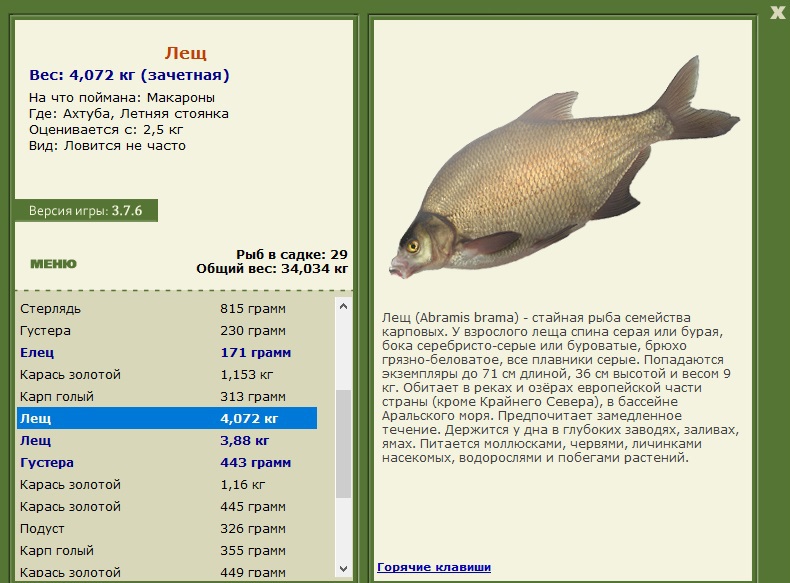Image resolution: width=790 pixels, height=583 pixels.
Task: Click the На что поймана: Макароны line
Action: pos(121,98)
